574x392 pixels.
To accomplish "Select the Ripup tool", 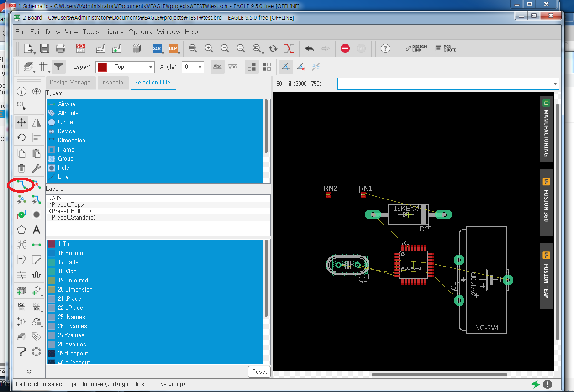I will [x=37, y=184].
